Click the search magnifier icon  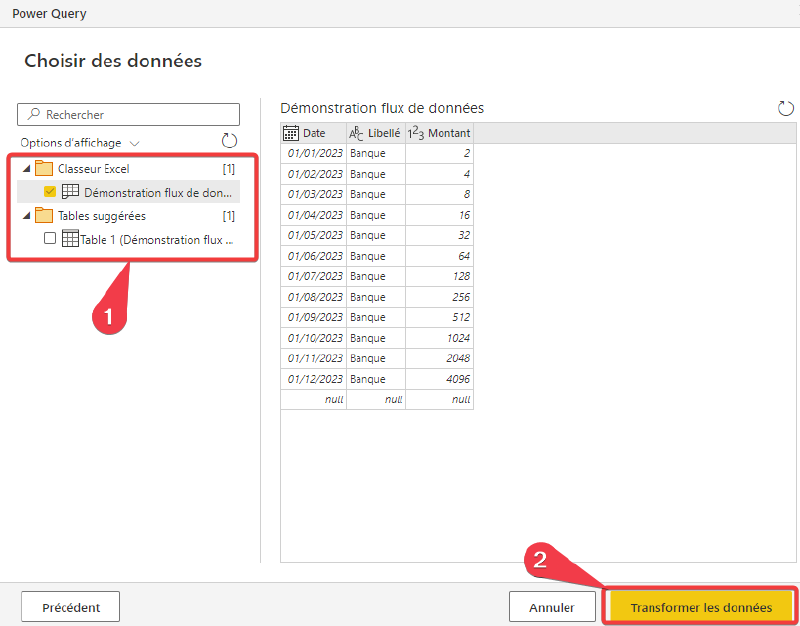coord(34,114)
